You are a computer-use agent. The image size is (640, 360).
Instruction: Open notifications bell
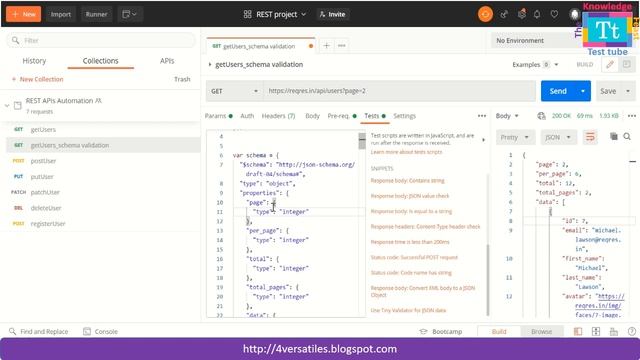click(537, 14)
